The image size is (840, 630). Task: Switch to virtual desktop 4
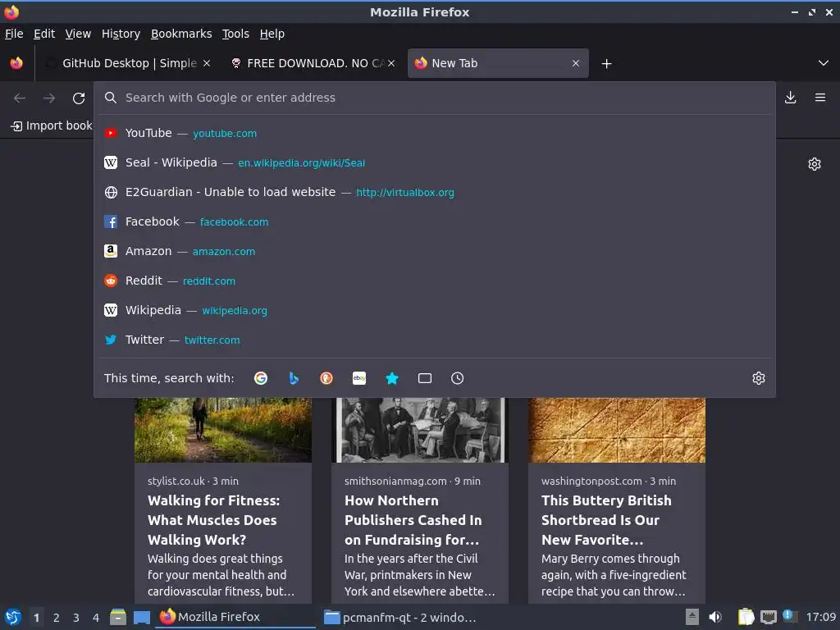(x=96, y=618)
